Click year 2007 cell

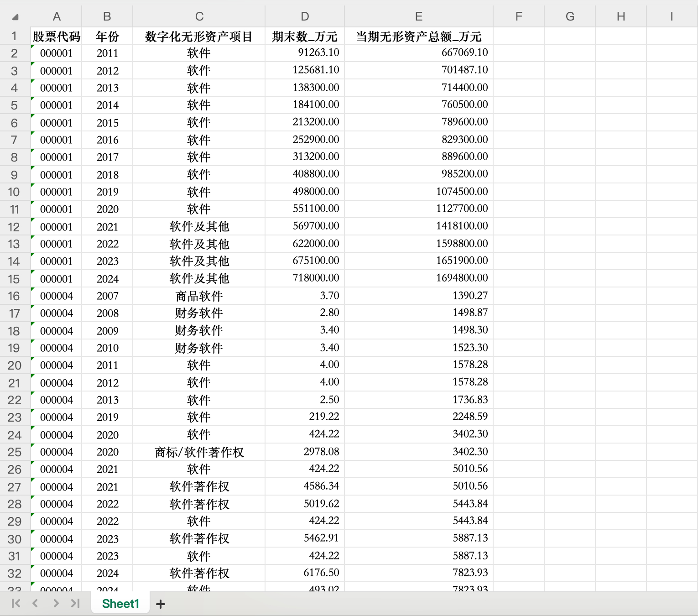[x=107, y=296]
